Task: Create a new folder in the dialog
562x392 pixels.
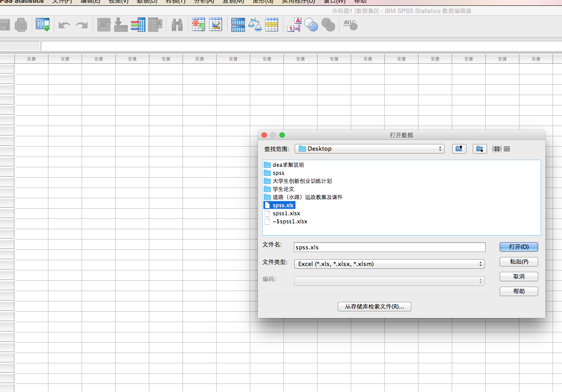Action: click(x=479, y=149)
